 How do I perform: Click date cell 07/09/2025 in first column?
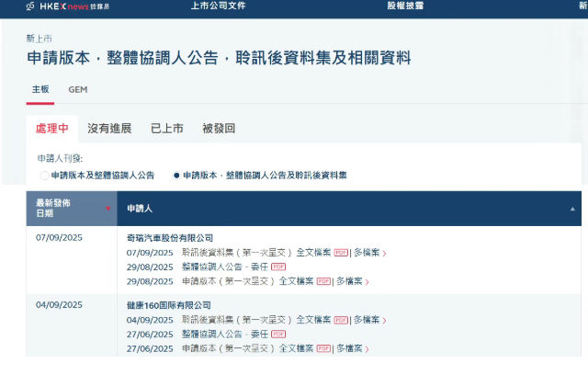coord(59,238)
